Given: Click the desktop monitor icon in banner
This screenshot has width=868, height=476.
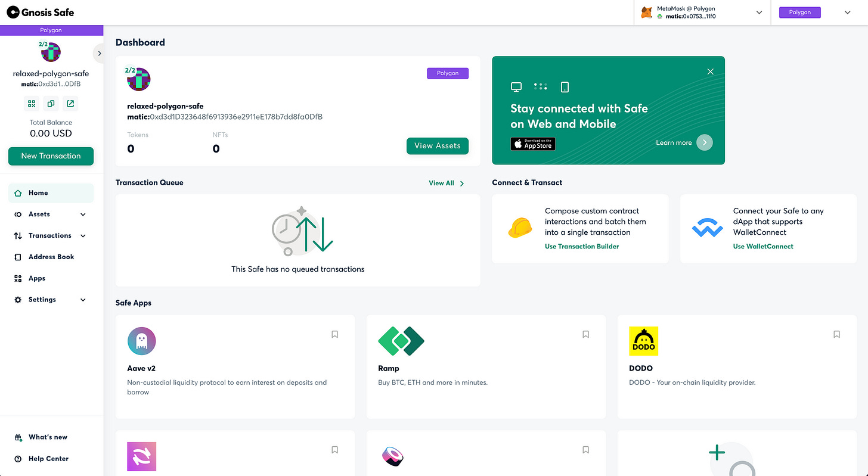Looking at the screenshot, I should (x=516, y=87).
